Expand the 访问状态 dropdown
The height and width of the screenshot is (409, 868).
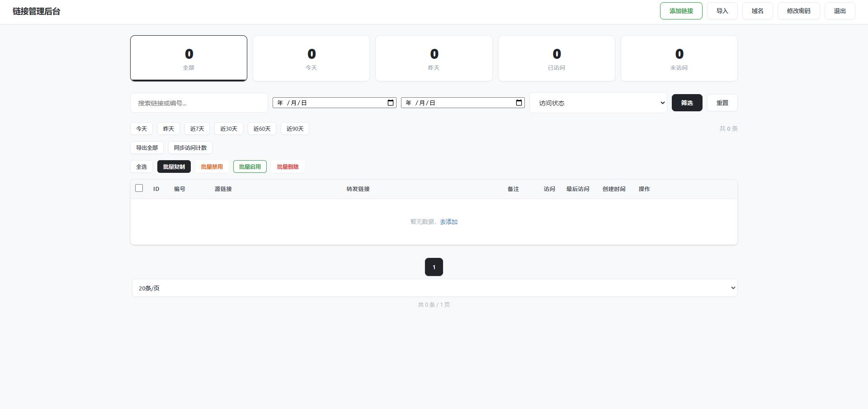coord(598,103)
